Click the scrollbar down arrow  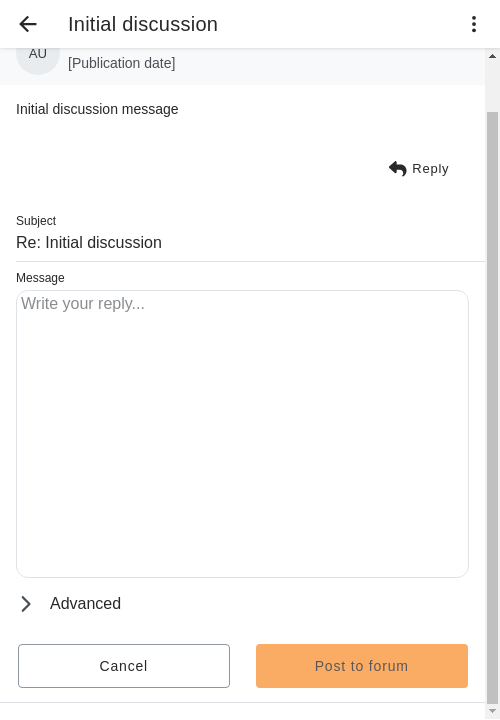click(x=492, y=711)
